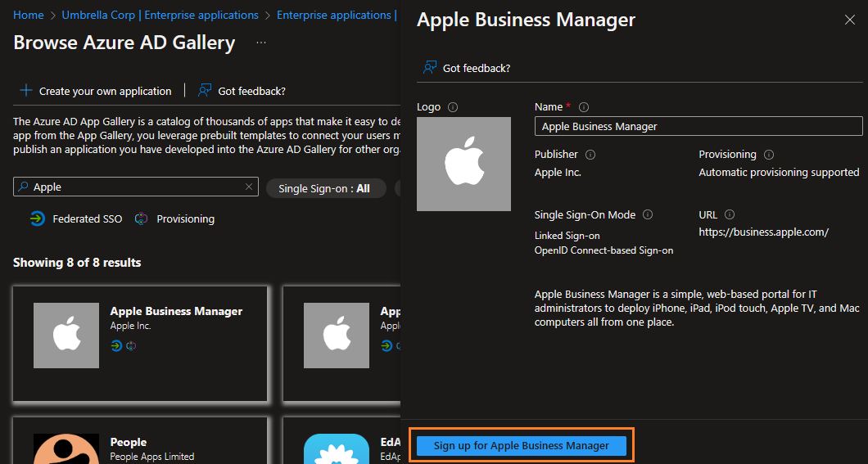Click the feedback icon in gallery toolbar
Screen dimensions: 868x464
205,91
